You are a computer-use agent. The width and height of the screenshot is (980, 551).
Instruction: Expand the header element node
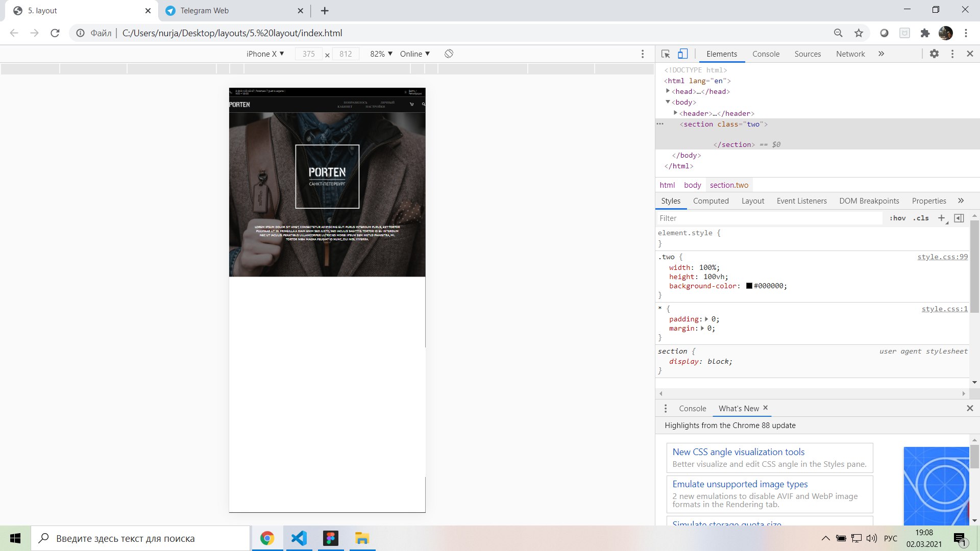675,113
